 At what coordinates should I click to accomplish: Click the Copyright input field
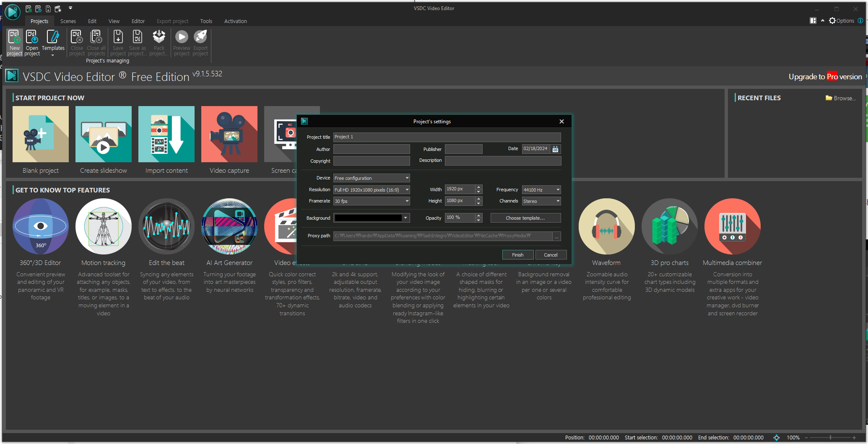(372, 161)
